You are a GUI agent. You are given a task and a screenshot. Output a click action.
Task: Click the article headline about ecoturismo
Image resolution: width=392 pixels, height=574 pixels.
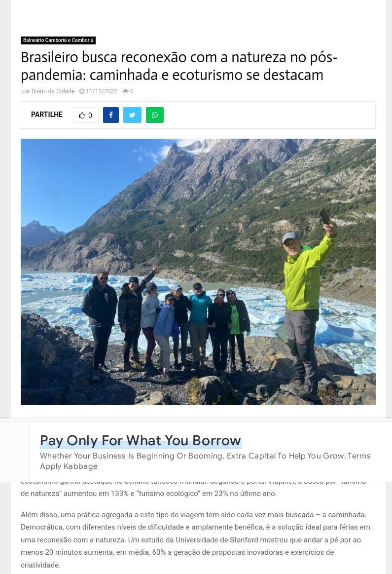point(179,66)
